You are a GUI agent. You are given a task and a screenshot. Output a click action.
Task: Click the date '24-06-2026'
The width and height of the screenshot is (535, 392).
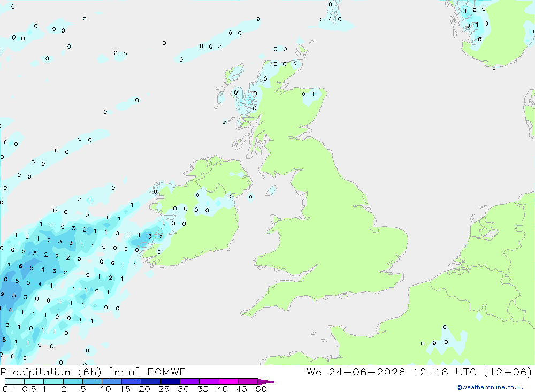click(367, 372)
